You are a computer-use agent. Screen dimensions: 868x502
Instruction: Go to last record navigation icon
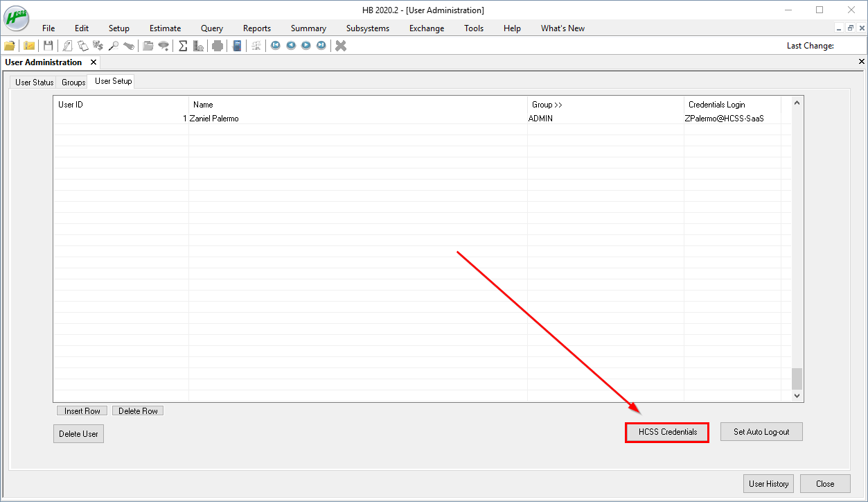[x=321, y=46]
